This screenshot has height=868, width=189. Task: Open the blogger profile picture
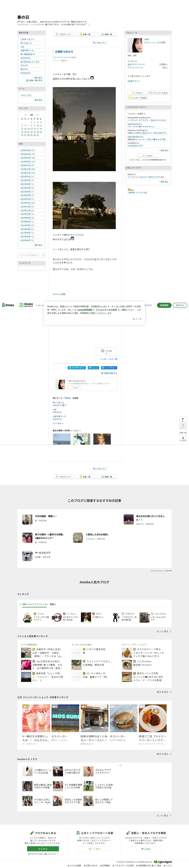(135, 46)
